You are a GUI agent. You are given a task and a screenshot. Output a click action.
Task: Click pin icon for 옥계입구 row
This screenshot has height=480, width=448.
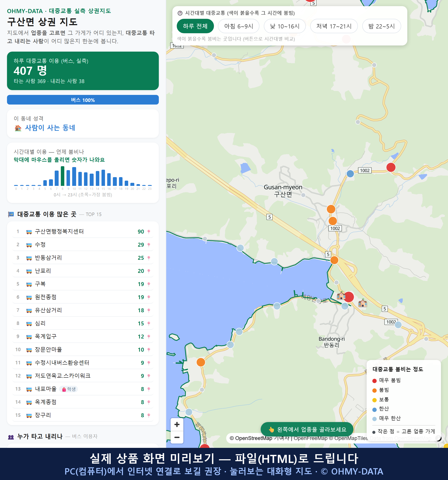[x=149, y=337]
